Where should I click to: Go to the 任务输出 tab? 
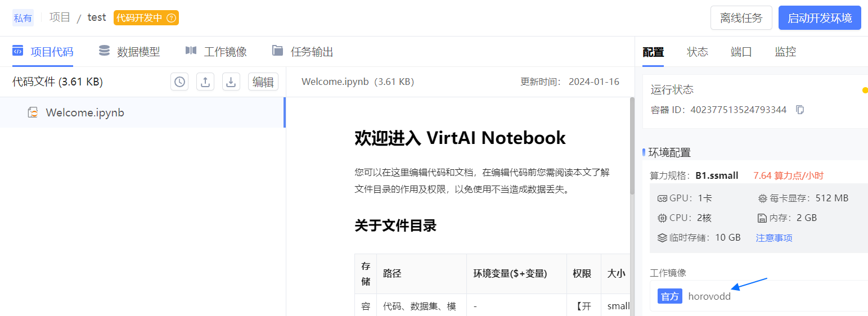click(x=303, y=52)
